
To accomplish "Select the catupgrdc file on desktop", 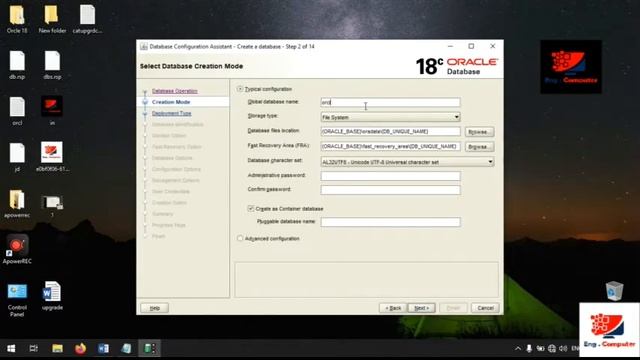I will tap(87, 15).
